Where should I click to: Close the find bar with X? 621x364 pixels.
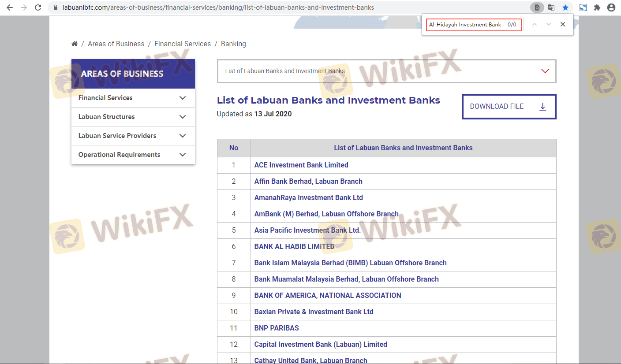pos(563,25)
